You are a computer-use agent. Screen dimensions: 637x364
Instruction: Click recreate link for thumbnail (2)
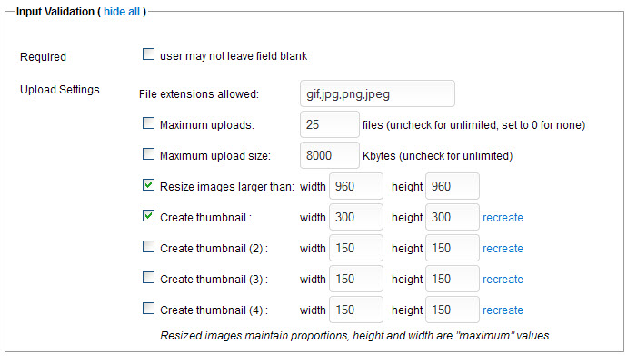coord(503,249)
